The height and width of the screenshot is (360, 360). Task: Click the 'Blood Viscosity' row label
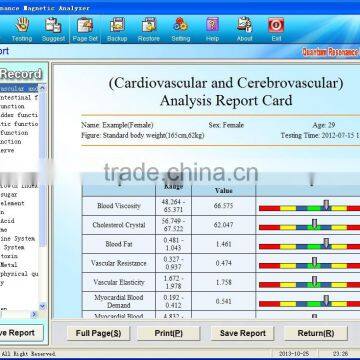point(119,206)
